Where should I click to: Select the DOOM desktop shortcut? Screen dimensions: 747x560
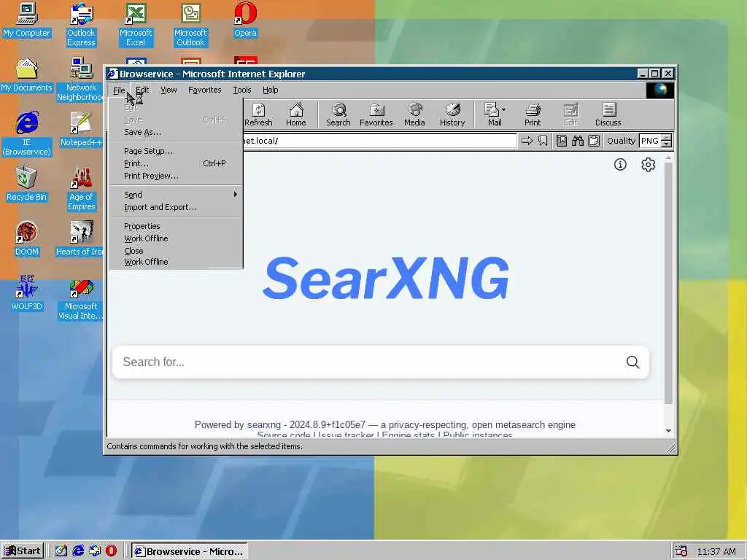coord(27,238)
